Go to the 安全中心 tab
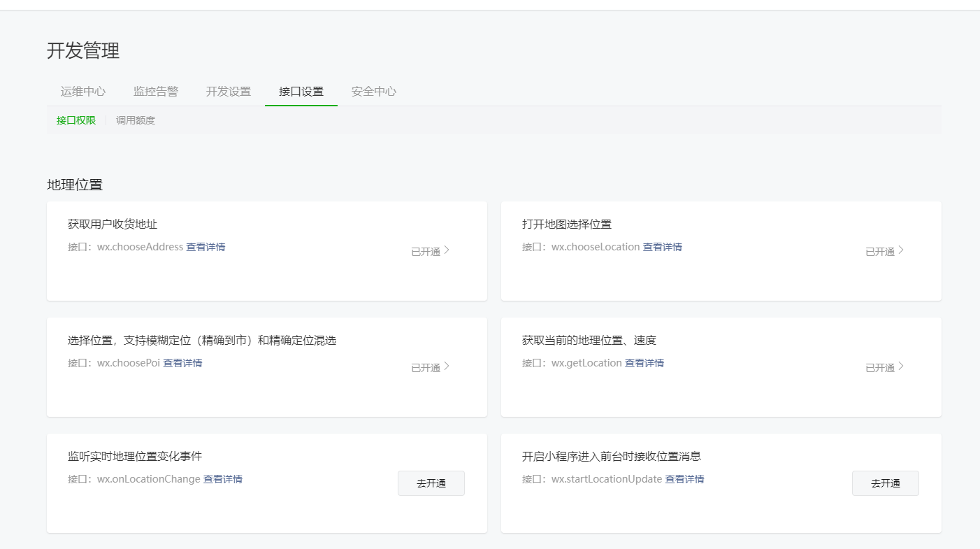Image resolution: width=980 pixels, height=549 pixels. pyautogui.click(x=374, y=92)
